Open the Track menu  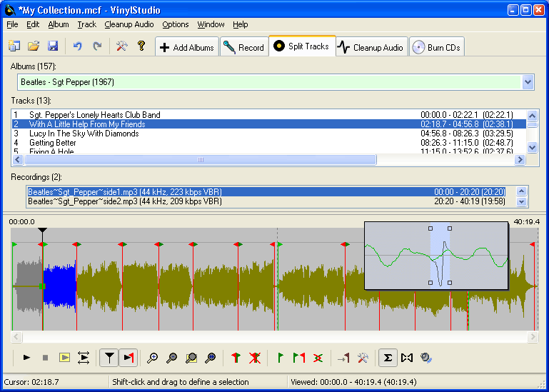pos(87,24)
